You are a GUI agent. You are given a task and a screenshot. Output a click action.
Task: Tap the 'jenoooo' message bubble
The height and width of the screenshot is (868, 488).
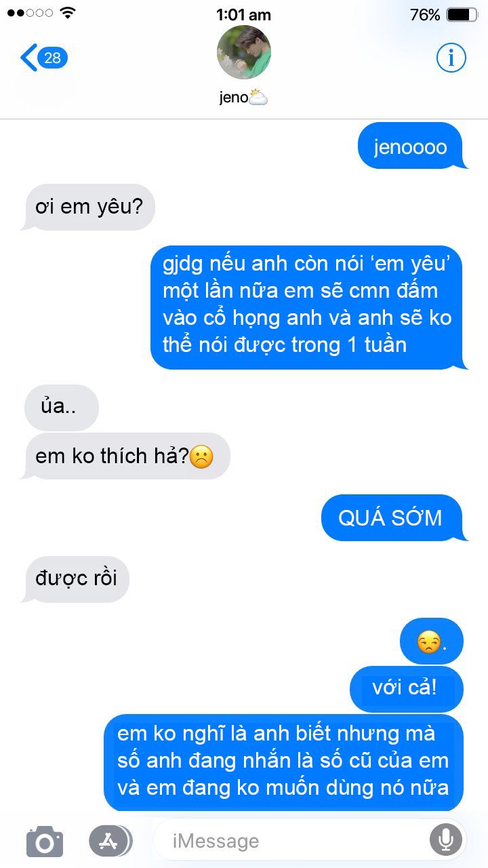click(x=411, y=146)
